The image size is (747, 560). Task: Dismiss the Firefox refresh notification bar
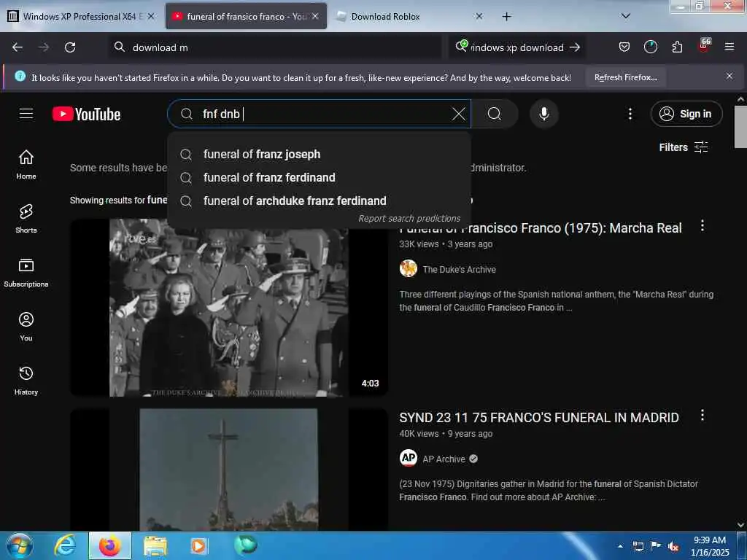729,76
